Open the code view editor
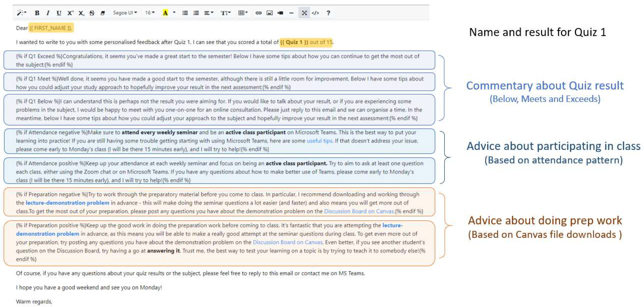The height and width of the screenshot is (307, 644). click(x=315, y=13)
